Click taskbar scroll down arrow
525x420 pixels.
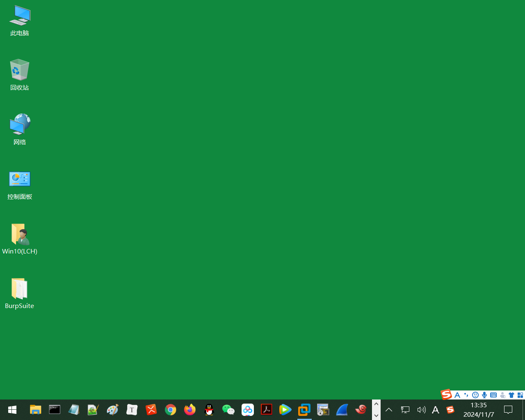click(x=376, y=415)
